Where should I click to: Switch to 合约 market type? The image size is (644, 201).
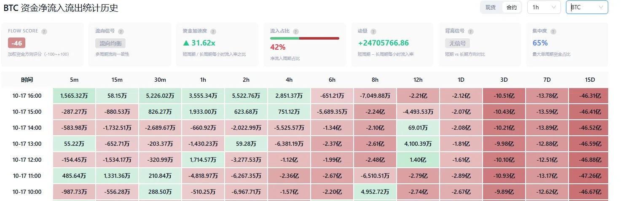pos(512,7)
